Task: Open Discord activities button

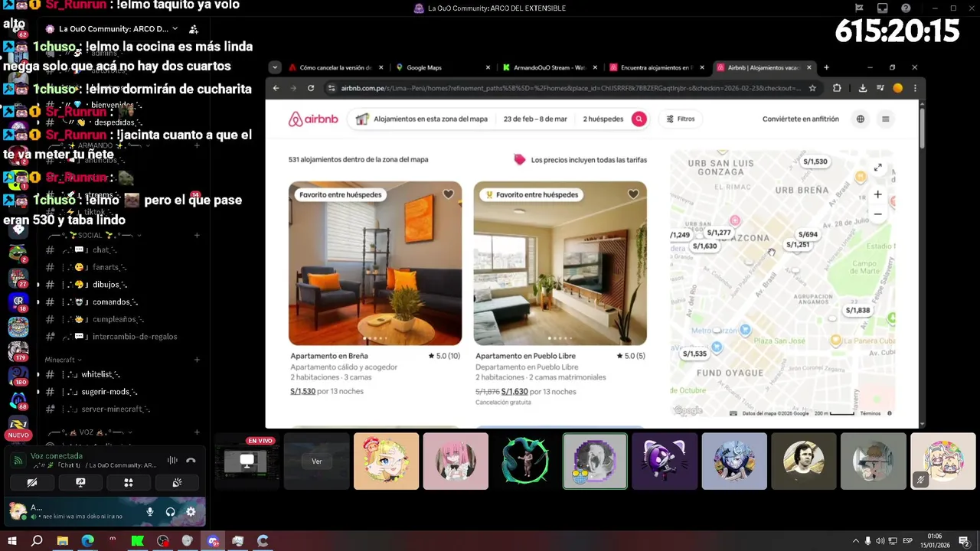Action: click(129, 482)
